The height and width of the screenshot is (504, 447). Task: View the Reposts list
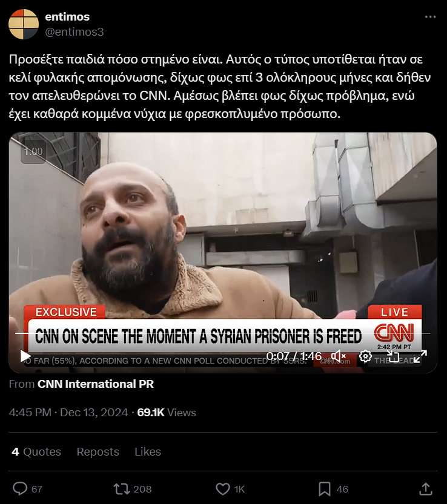98,451
